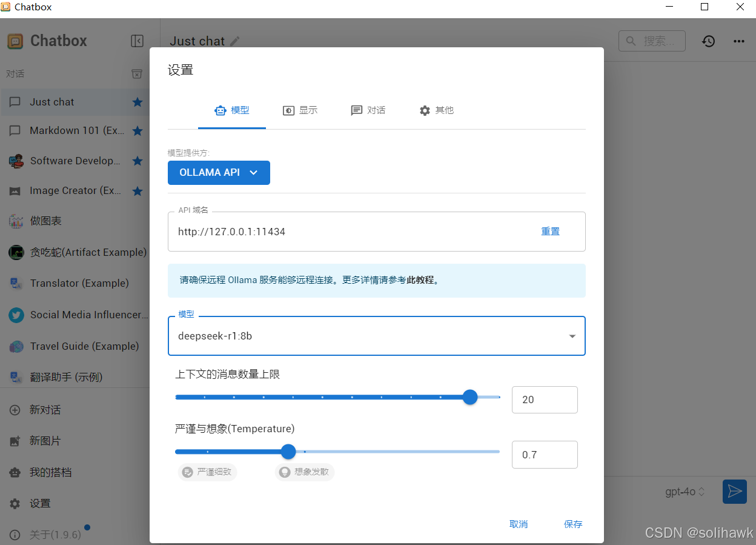Collapse the sidebar with the panel icon
The width and height of the screenshot is (756, 545).
coord(138,41)
